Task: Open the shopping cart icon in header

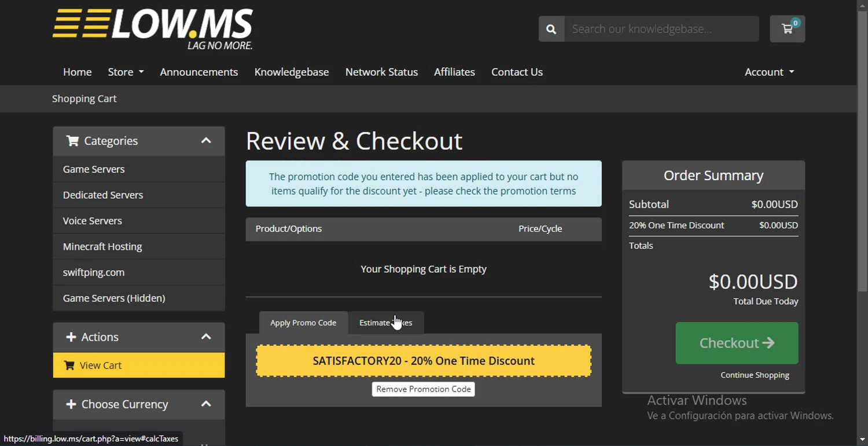Action: (787, 28)
